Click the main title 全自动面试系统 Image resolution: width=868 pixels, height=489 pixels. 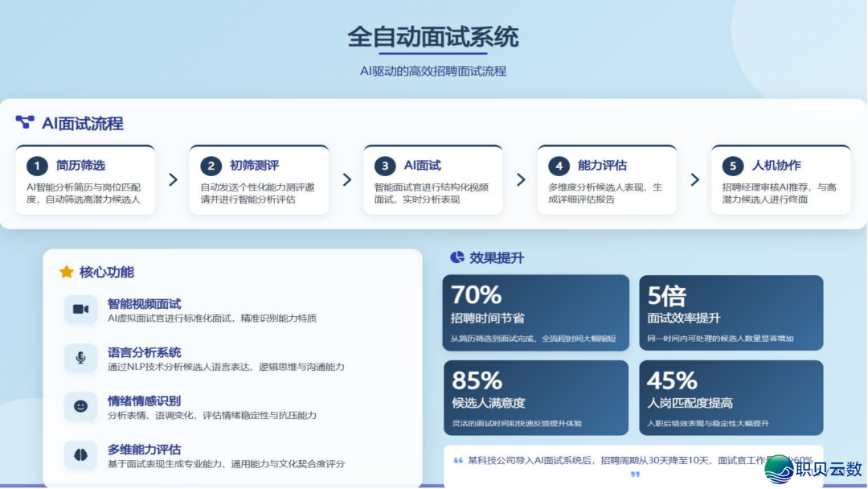433,36
